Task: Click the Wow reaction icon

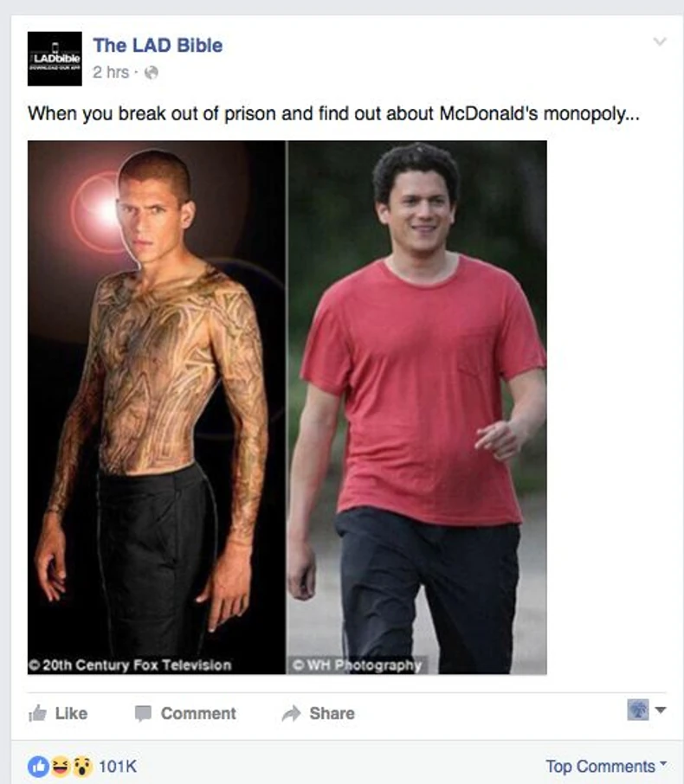Action: pyautogui.click(x=82, y=766)
